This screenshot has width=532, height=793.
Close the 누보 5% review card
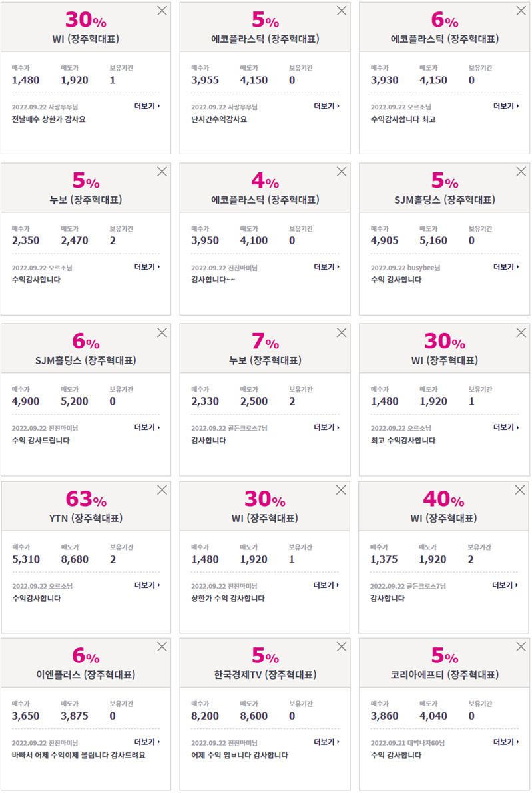162,171
